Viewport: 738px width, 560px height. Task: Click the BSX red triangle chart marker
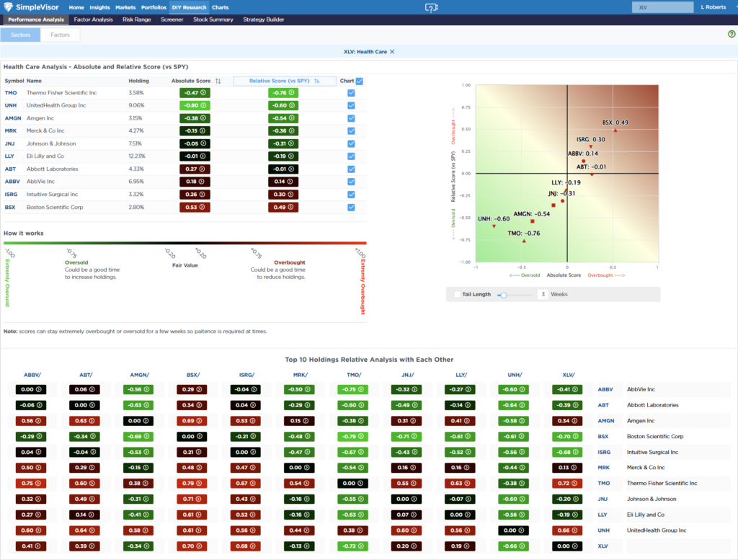click(615, 130)
